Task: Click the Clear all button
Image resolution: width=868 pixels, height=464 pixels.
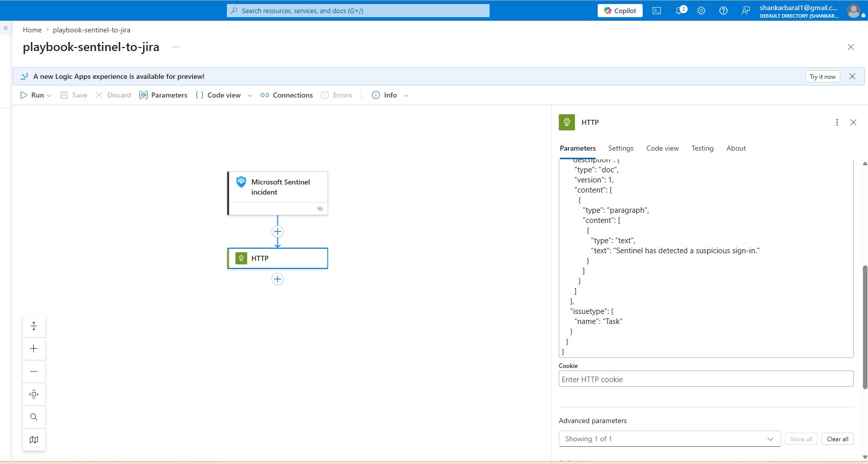Action: 837,439
